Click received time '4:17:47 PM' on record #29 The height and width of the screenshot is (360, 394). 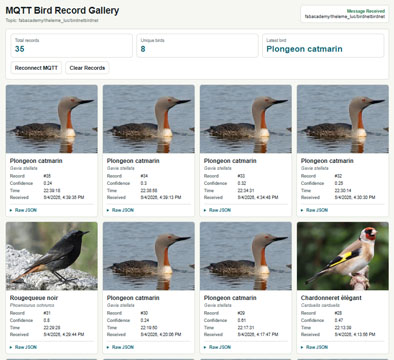point(265,334)
